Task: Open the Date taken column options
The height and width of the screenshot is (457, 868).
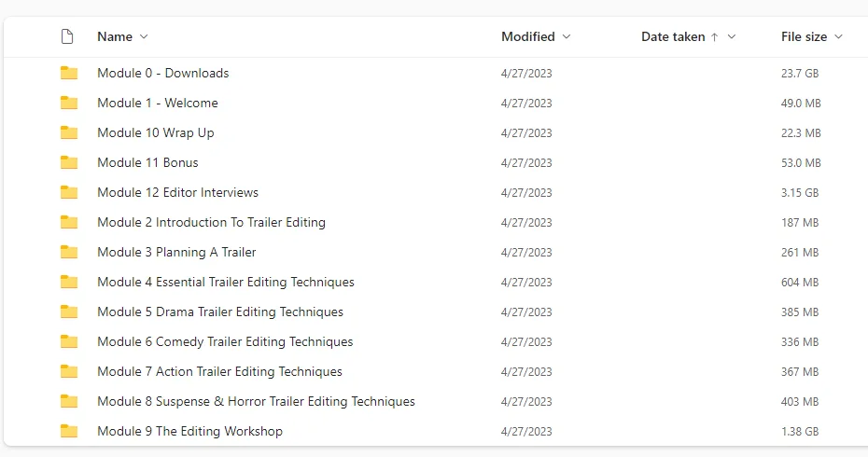Action: click(732, 37)
